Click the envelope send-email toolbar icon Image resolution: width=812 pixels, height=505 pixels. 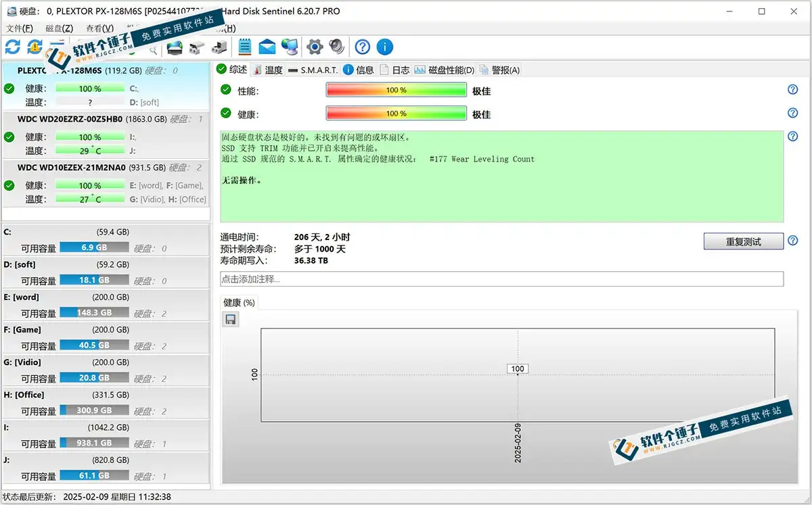tap(267, 47)
